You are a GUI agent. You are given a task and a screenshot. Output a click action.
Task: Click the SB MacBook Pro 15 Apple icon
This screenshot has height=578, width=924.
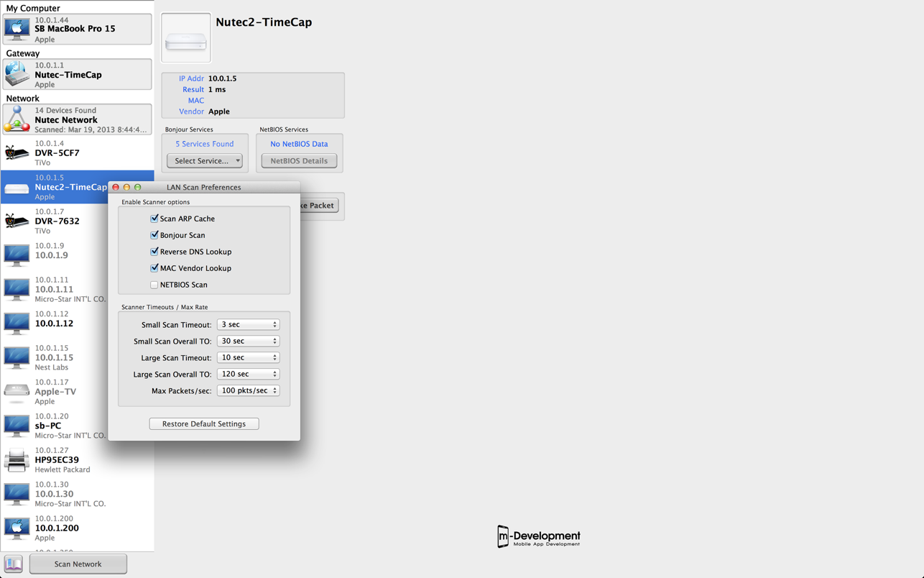point(17,29)
